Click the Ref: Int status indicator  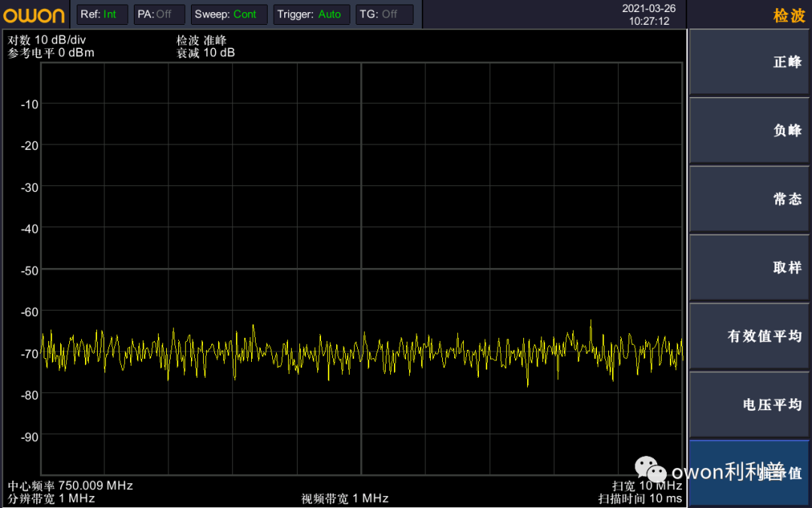102,14
